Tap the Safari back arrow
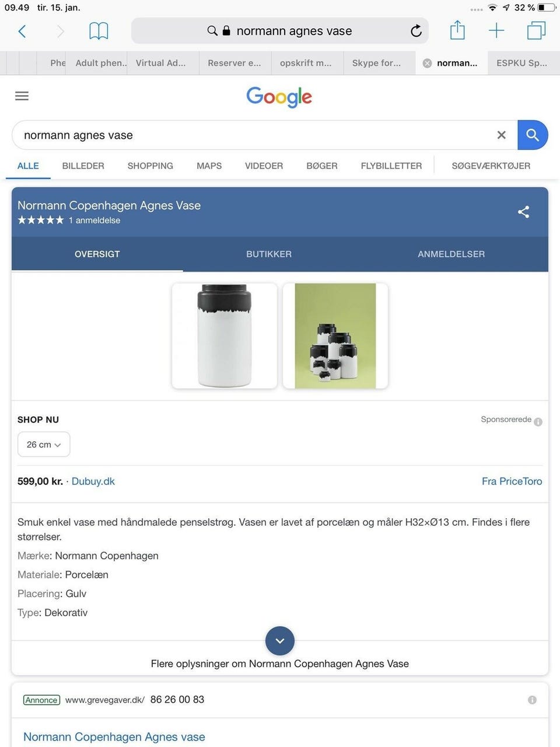This screenshot has width=560, height=747. pyautogui.click(x=22, y=31)
